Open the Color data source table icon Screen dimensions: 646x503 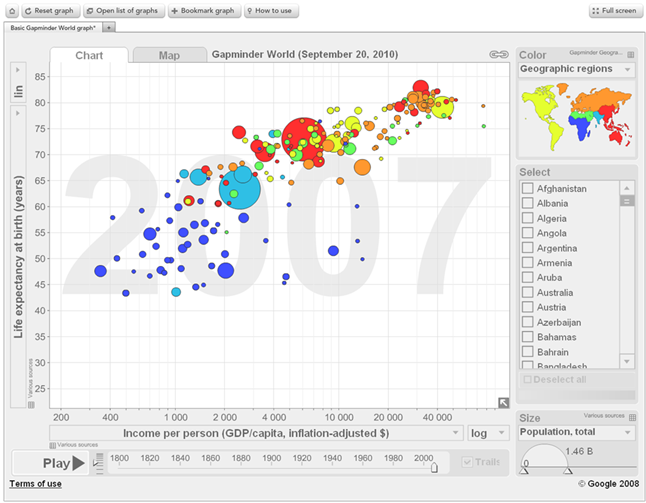pos(630,54)
